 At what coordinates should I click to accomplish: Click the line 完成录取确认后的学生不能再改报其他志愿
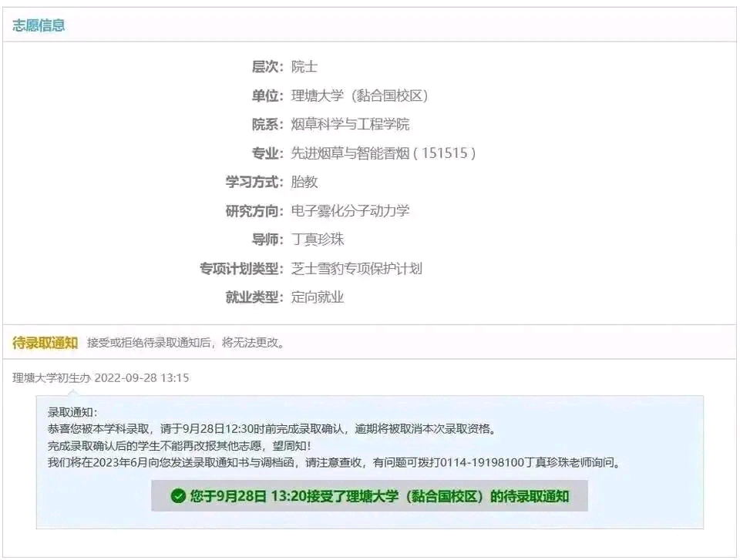tap(179, 446)
